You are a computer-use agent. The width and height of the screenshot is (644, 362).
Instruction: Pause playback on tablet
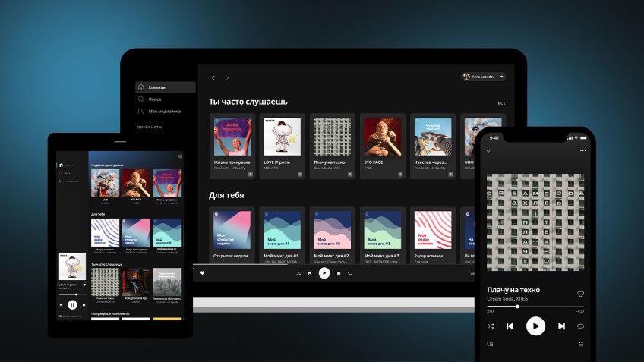[x=72, y=305]
